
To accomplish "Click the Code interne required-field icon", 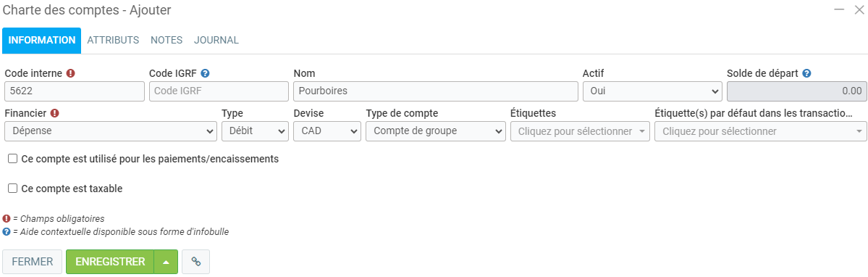I will (x=70, y=73).
